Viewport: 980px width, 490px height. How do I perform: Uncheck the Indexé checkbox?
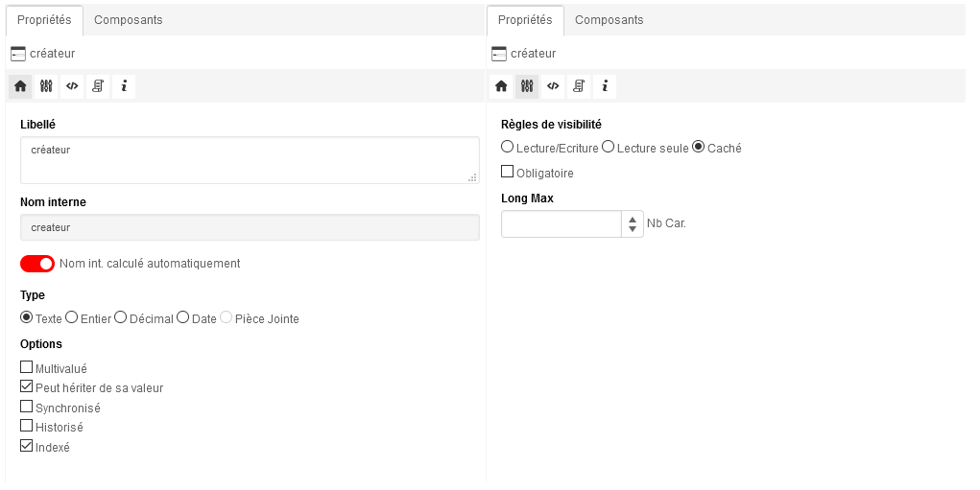[27, 447]
